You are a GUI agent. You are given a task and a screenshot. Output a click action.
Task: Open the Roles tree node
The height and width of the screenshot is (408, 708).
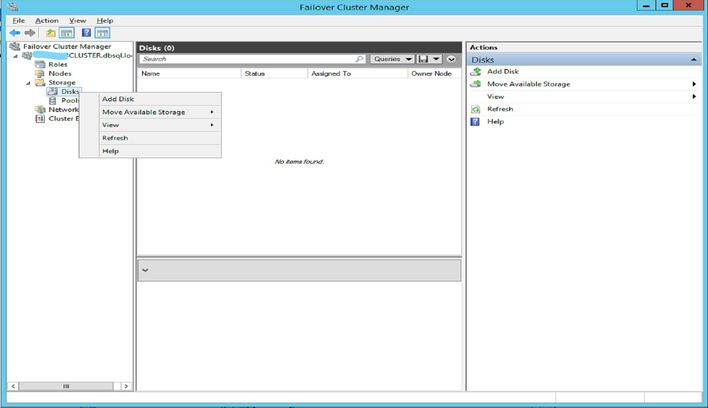point(58,65)
